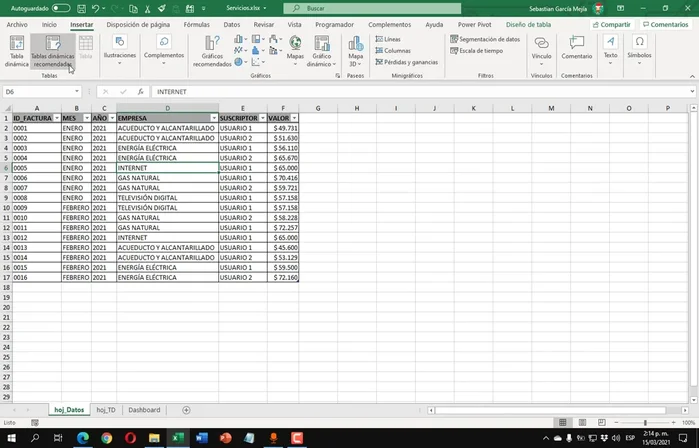Select the $ 72.160 value cell
Viewport: 699px width, 448px height.
[283, 277]
